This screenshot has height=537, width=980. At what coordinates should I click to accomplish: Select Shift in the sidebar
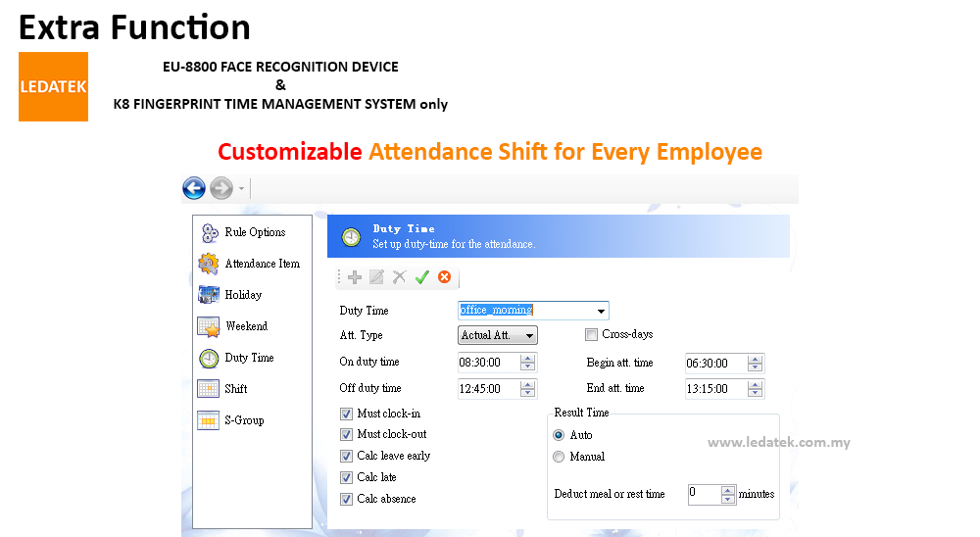(x=236, y=389)
